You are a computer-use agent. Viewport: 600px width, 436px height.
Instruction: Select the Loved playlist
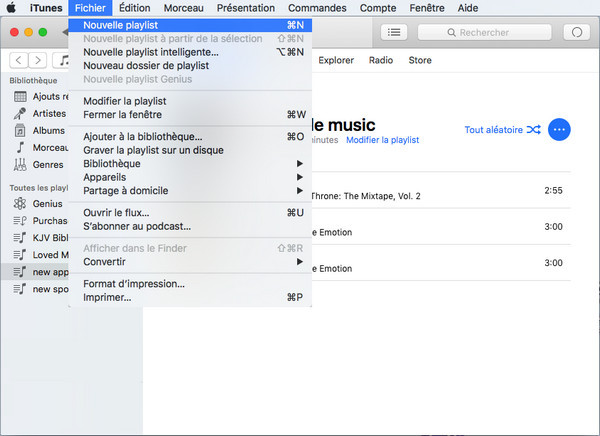click(x=39, y=255)
